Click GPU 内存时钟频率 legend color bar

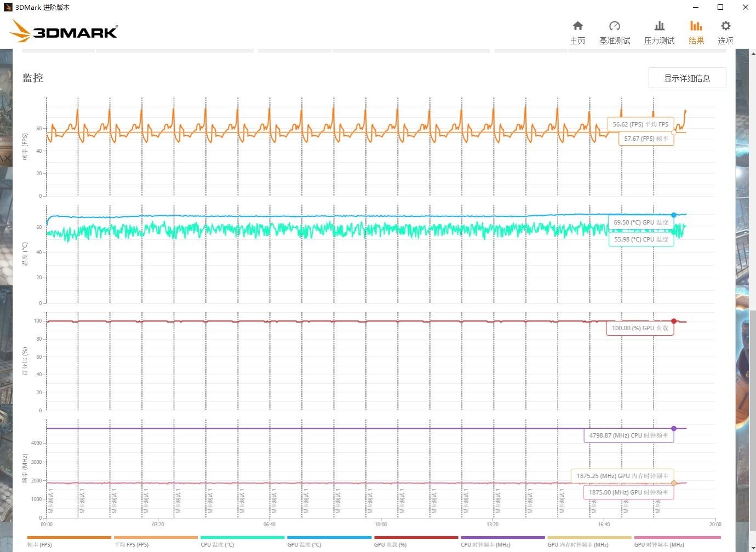(x=589, y=538)
